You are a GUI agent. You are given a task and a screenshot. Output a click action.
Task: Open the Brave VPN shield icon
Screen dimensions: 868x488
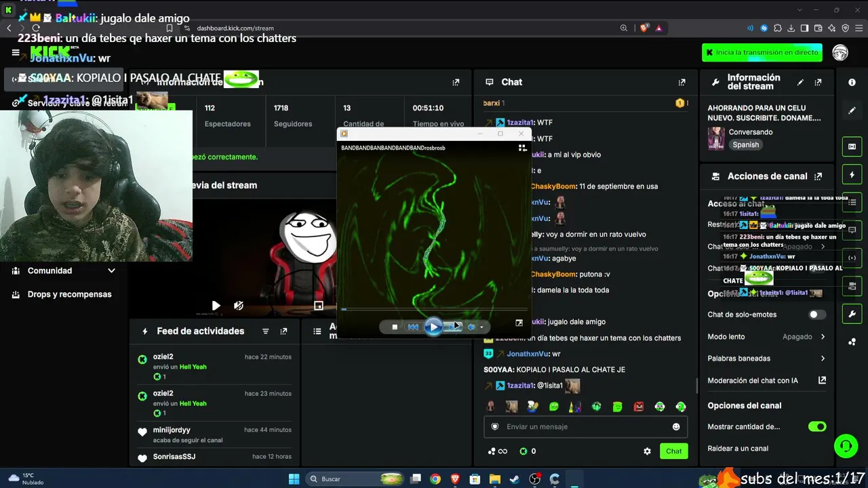[845, 28]
